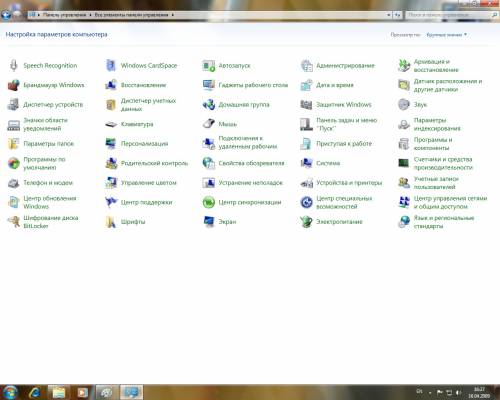
Task: Open the Мышь mouse settings icon
Action: (x=209, y=124)
